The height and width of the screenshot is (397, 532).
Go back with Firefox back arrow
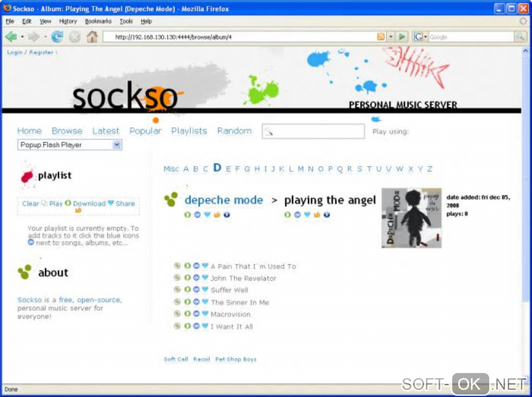point(11,36)
